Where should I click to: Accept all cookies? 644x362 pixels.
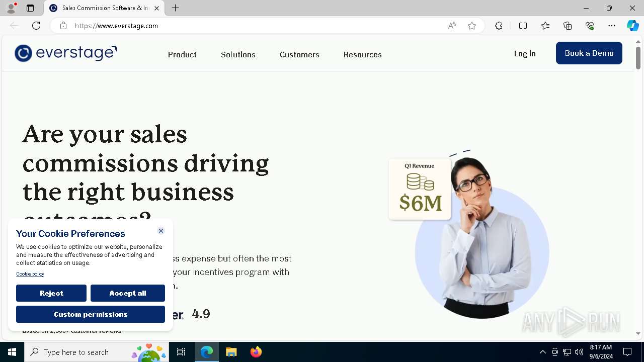coord(128,293)
